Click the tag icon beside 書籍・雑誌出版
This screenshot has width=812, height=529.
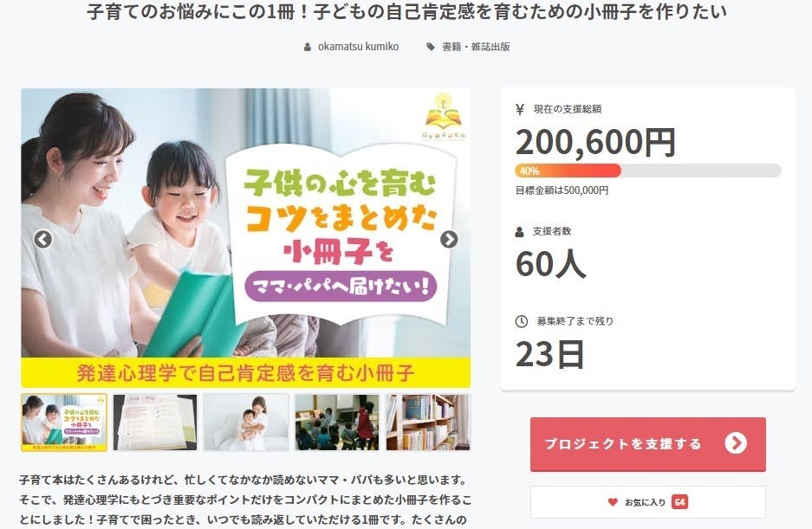pos(431,47)
